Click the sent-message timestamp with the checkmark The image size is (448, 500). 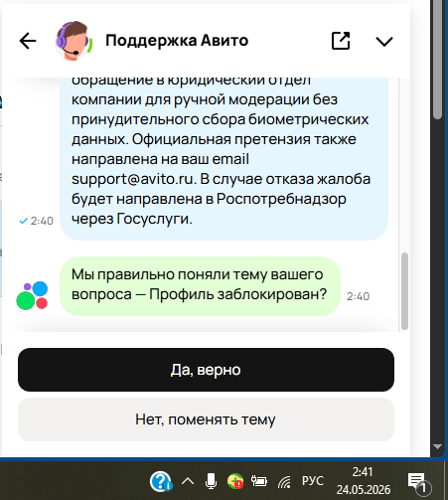click(x=36, y=221)
